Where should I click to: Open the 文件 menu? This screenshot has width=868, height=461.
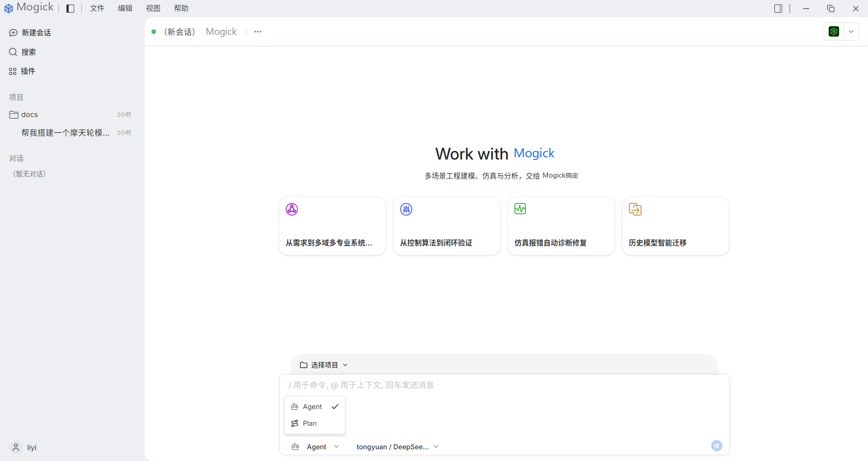click(x=97, y=9)
